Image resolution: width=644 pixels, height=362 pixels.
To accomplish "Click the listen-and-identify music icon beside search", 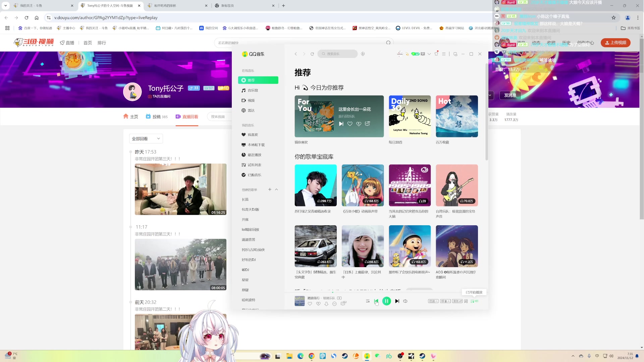I will (363, 54).
